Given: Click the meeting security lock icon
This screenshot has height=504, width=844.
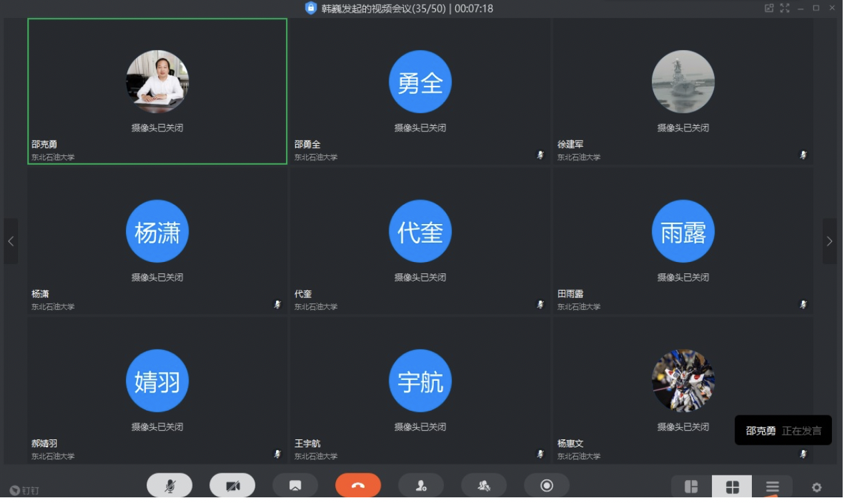Looking at the screenshot, I should click(x=311, y=8).
